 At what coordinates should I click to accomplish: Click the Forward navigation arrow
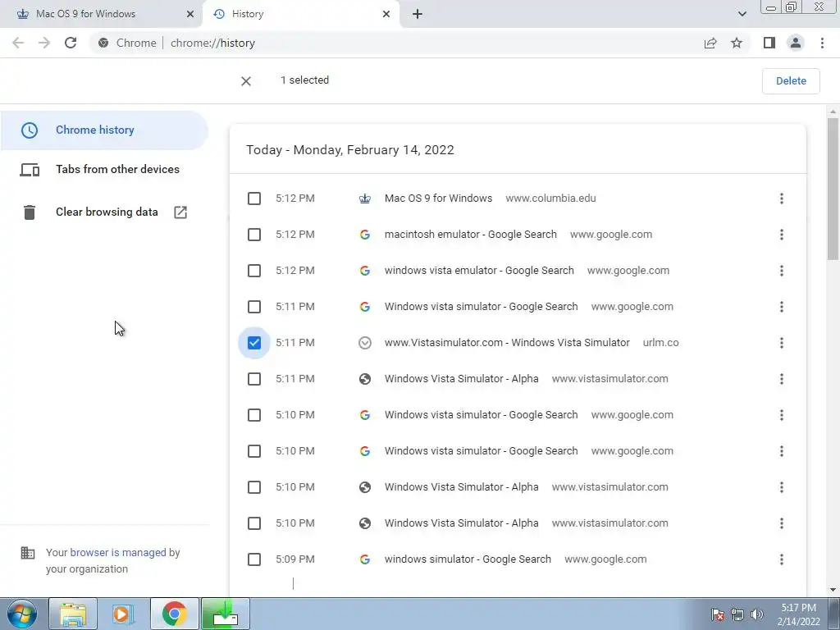44,43
